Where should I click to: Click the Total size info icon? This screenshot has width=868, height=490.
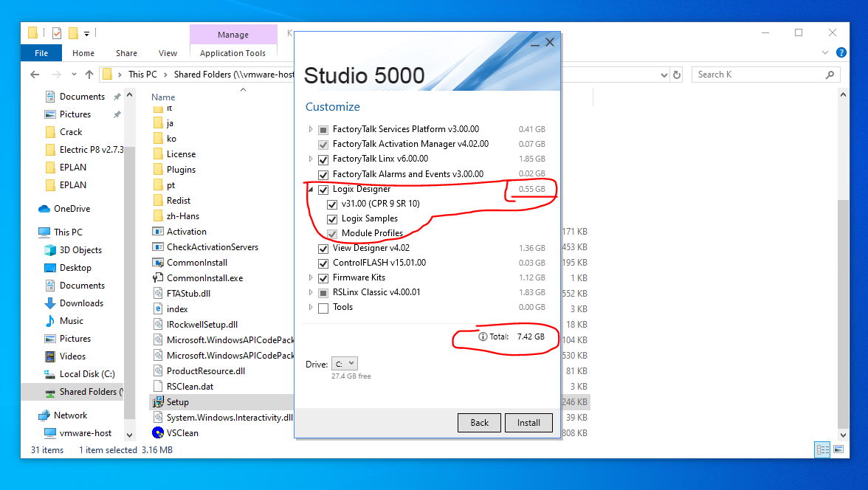click(483, 336)
